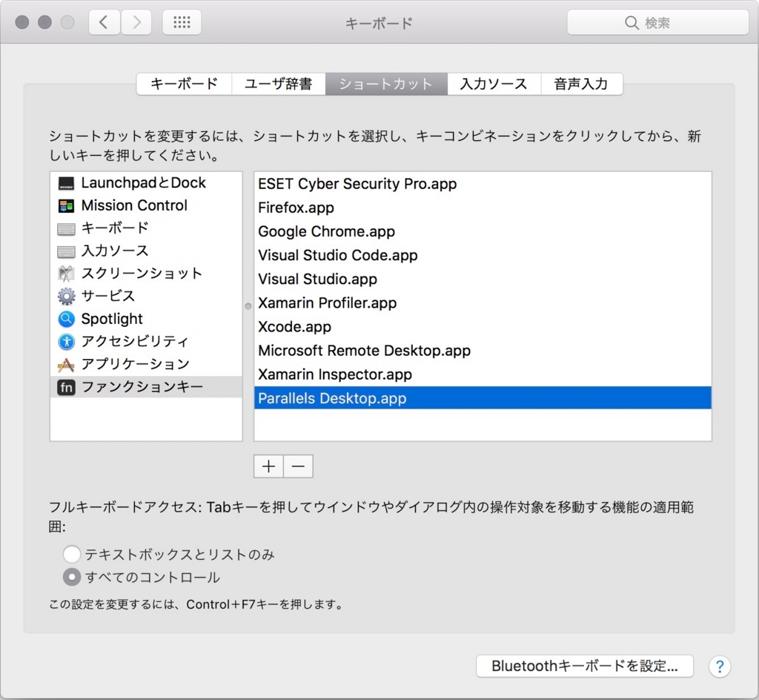Switch to the キーボード tab
Viewport: 759px width, 700px height.
point(184,84)
